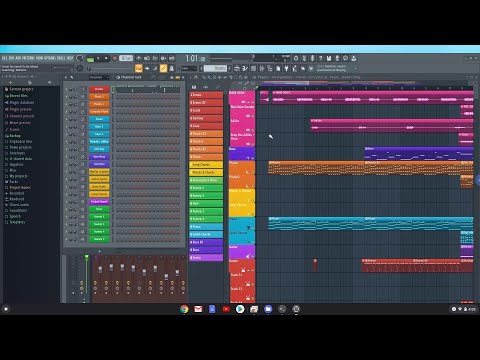This screenshot has width=480, height=360.
Task: Select Guitar pattern in picker
Action: (x=206, y=258)
